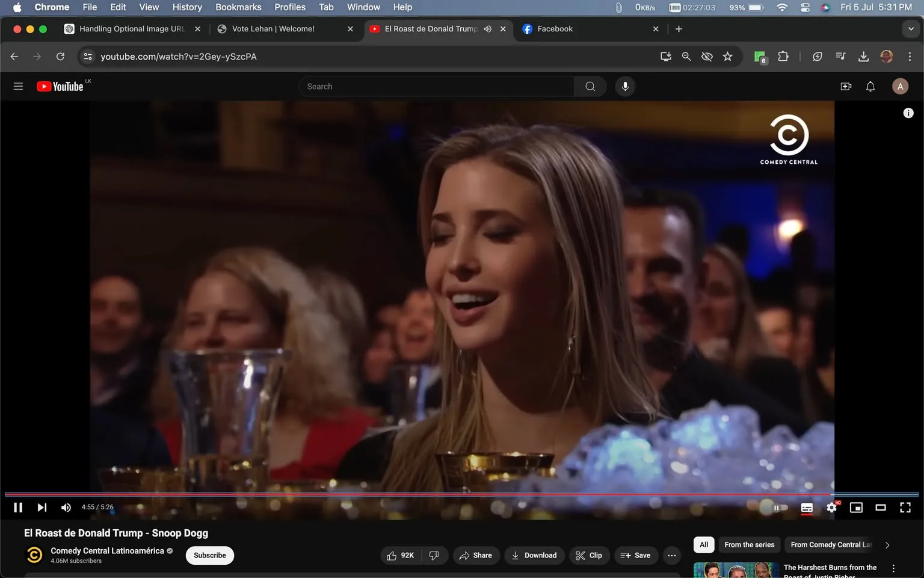The image size is (924, 578).
Task: Open the History menu
Action: (x=186, y=7)
